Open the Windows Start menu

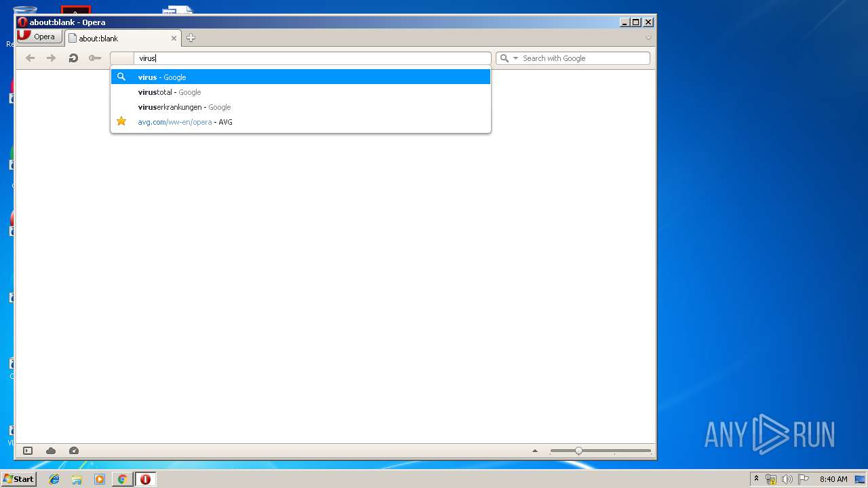(x=18, y=479)
